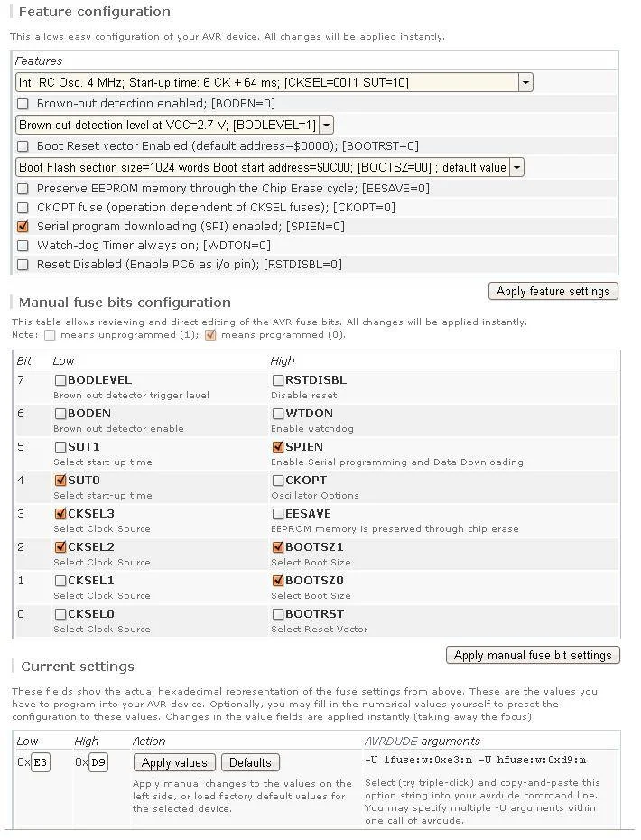Click the Defaults button

click(250, 762)
